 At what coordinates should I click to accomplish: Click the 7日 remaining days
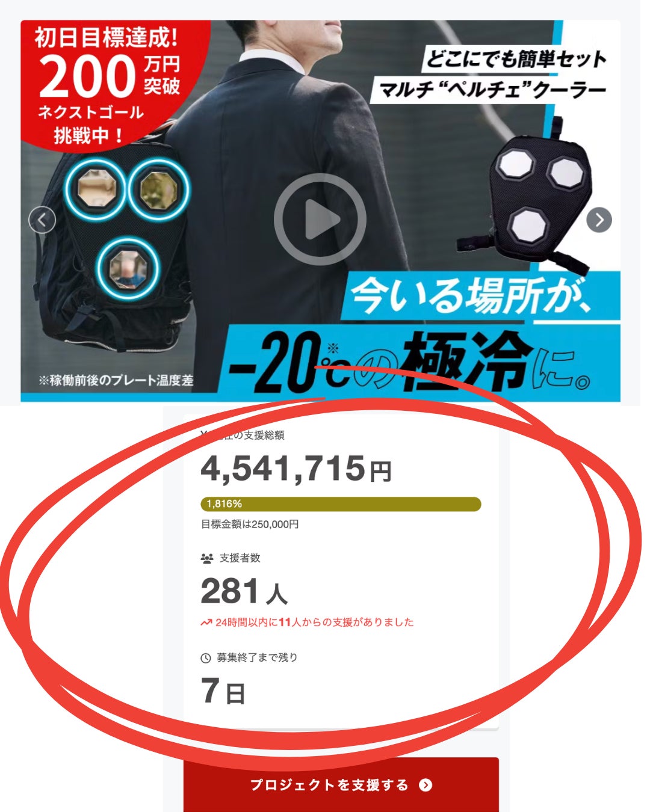click(x=223, y=691)
